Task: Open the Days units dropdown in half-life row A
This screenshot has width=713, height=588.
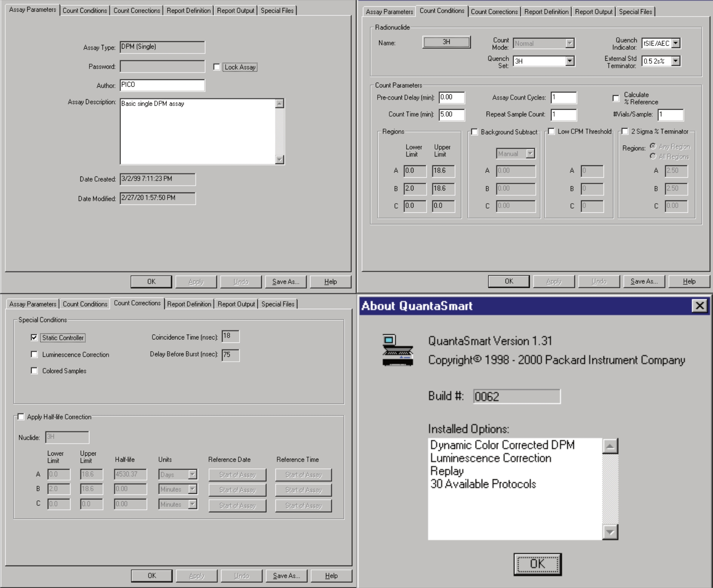Action: click(192, 474)
